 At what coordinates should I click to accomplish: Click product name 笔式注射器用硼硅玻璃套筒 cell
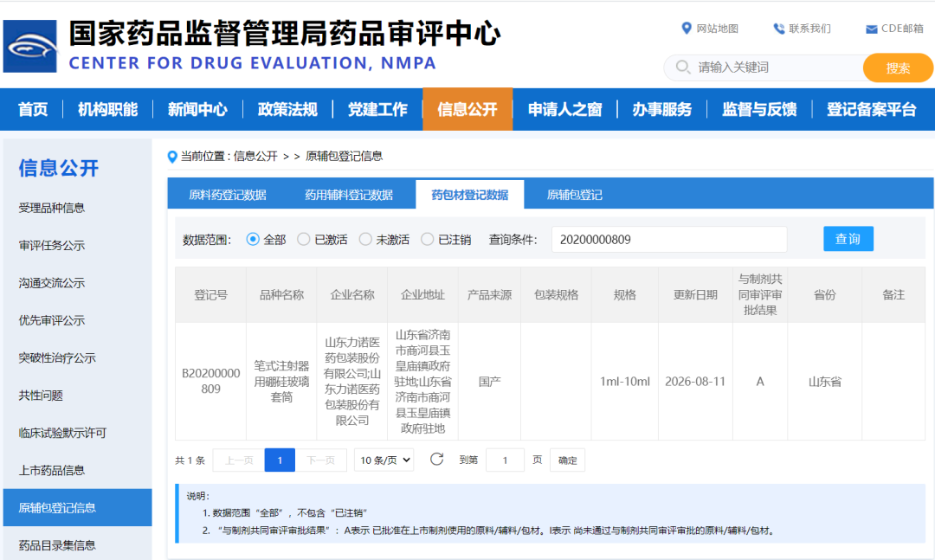click(x=281, y=381)
